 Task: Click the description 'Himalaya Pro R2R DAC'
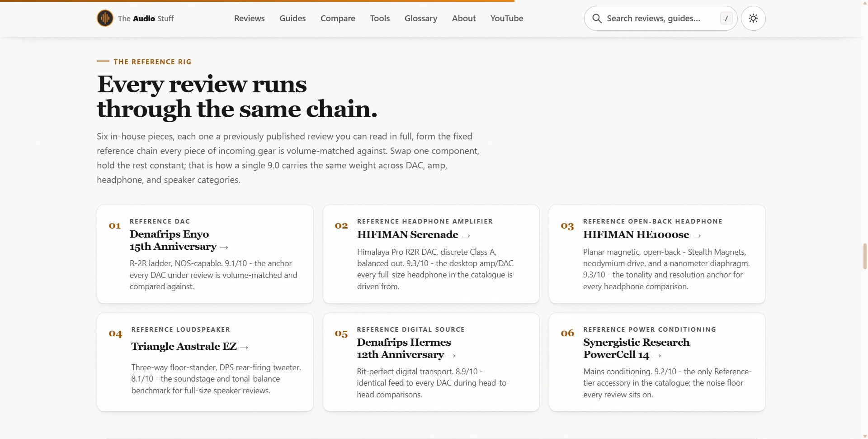pos(435,269)
